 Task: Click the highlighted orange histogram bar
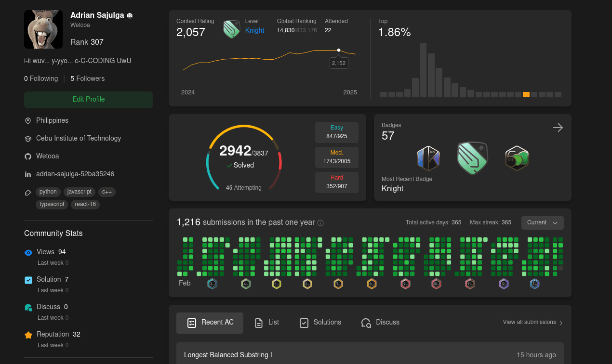tap(526, 94)
